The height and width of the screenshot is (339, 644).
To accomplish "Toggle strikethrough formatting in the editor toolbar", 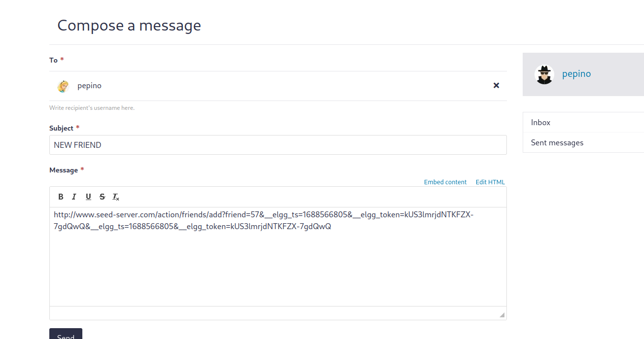I will point(102,197).
